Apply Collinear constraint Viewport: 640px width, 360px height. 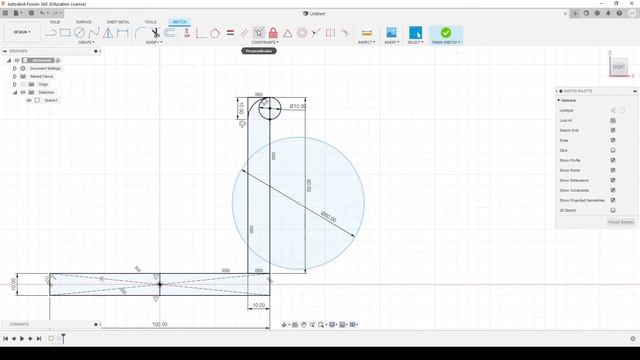click(x=316, y=33)
